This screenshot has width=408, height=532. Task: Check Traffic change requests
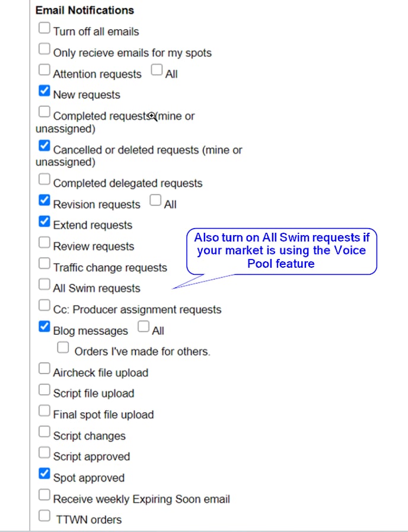tap(44, 263)
